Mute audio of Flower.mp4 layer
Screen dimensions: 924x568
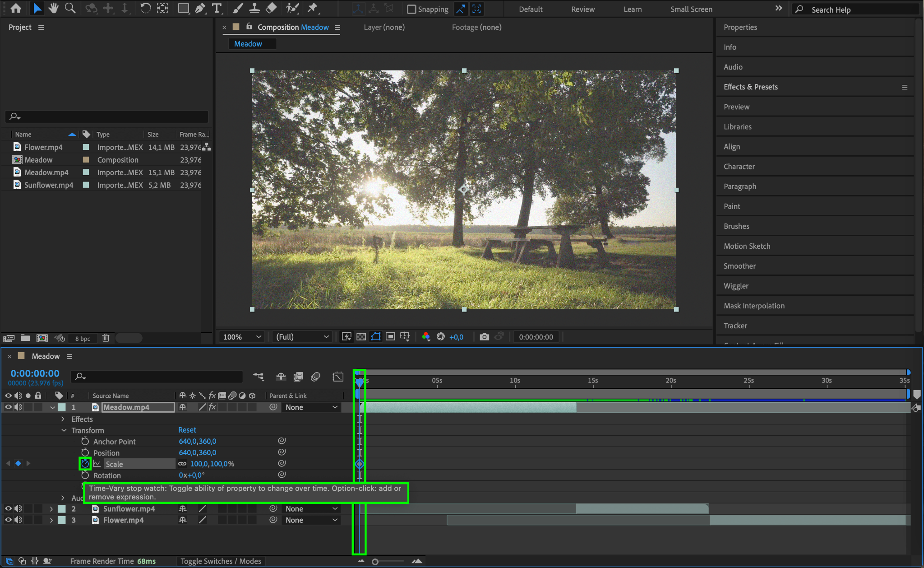18,520
